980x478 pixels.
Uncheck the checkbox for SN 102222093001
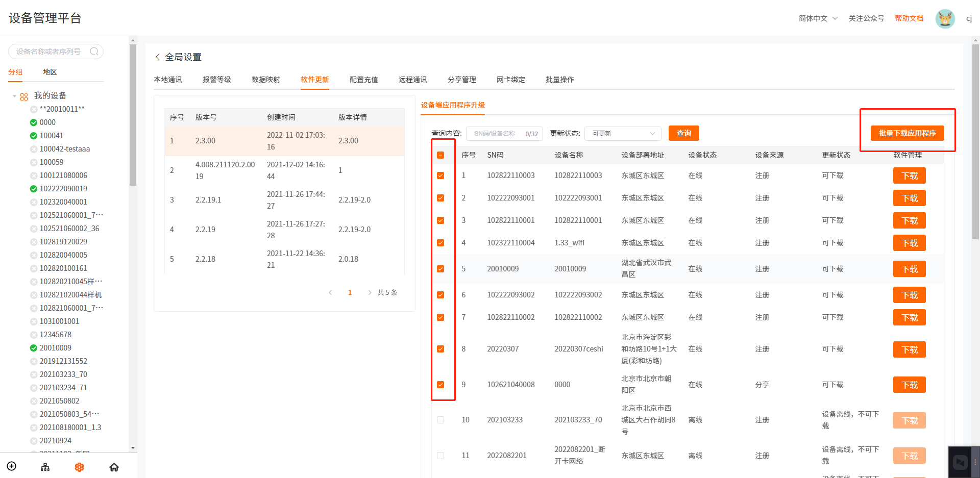[x=440, y=198]
